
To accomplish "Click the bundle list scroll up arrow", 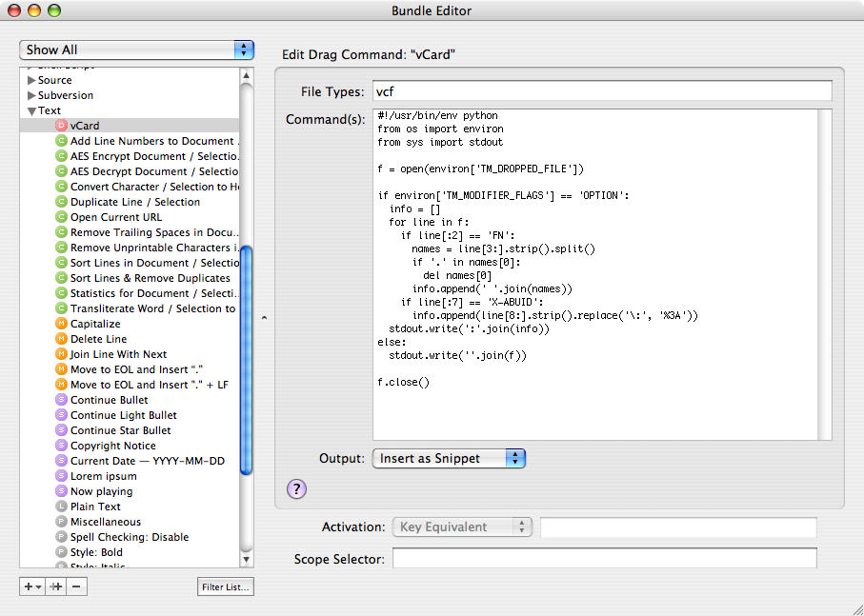I will coord(247,75).
